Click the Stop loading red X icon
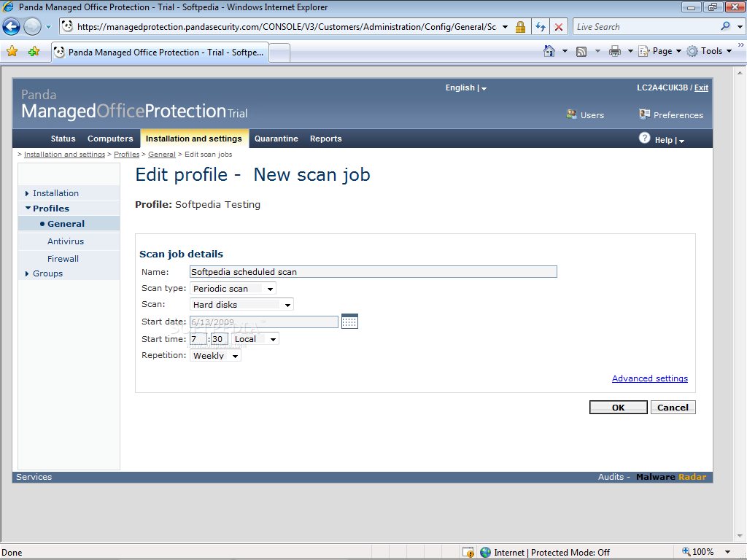The height and width of the screenshot is (560, 747). coord(559,27)
